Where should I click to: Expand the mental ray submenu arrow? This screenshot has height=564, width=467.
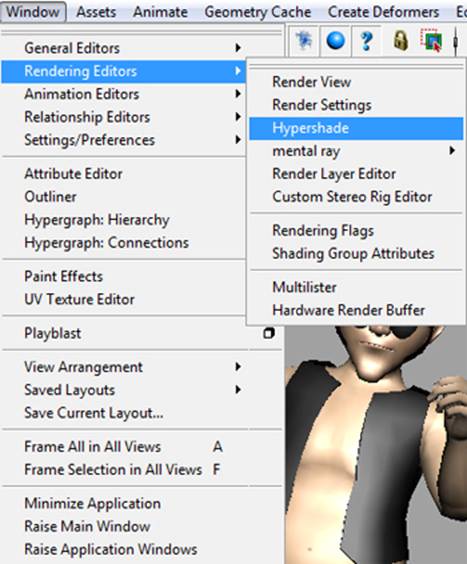452,150
